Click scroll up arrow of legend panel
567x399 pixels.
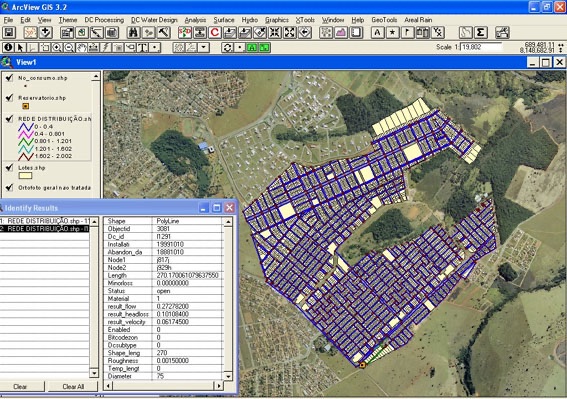[x=95, y=77]
